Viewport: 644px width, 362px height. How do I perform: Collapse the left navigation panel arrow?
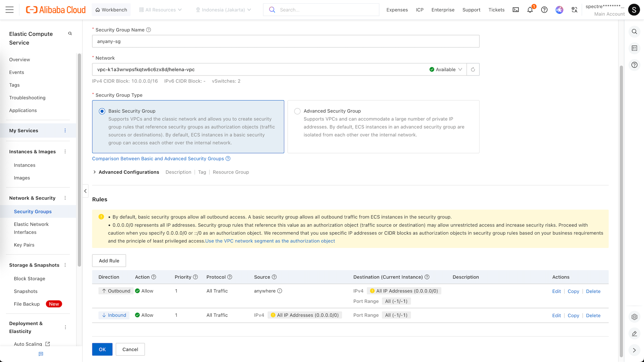pos(86,191)
